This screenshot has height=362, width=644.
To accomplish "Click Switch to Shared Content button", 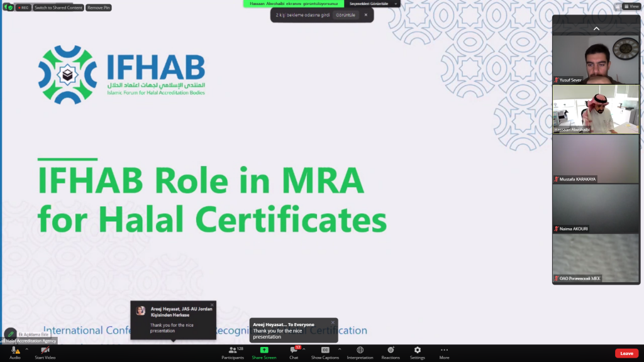I will click(x=58, y=8).
